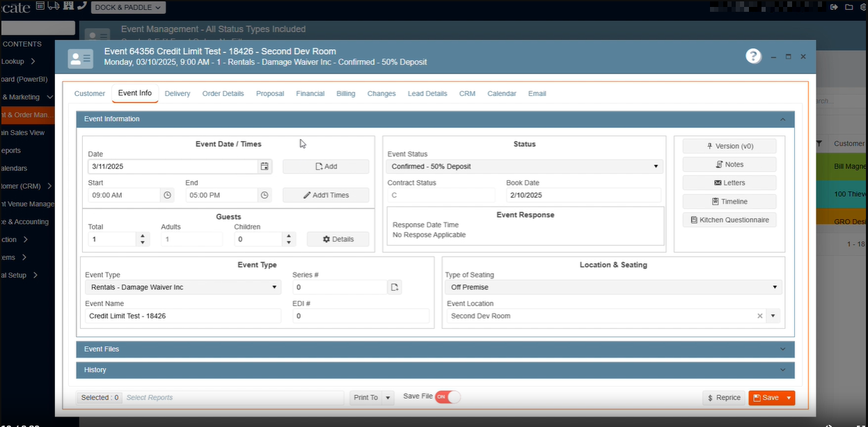Open the Event Status dropdown
868x427 pixels.
524,167
